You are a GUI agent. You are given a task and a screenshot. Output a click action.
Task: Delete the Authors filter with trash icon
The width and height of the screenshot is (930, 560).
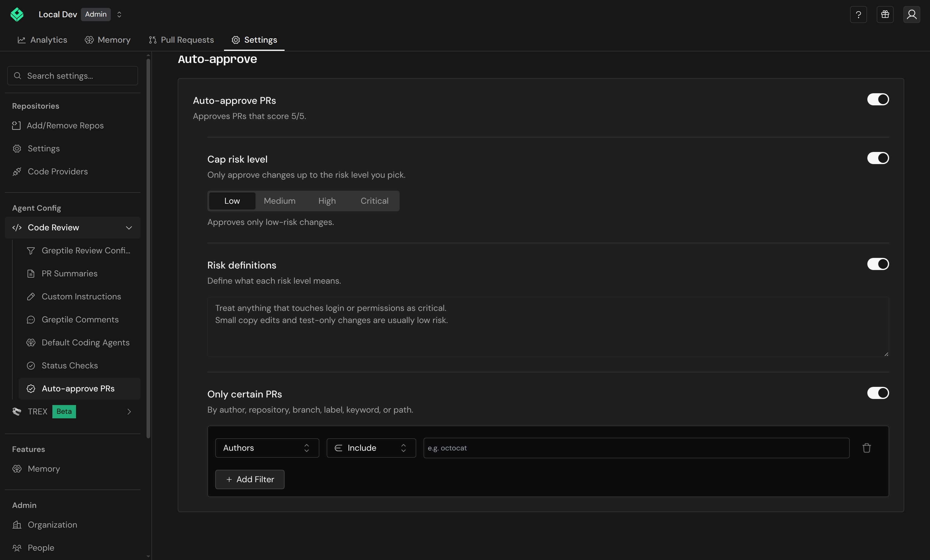click(866, 448)
